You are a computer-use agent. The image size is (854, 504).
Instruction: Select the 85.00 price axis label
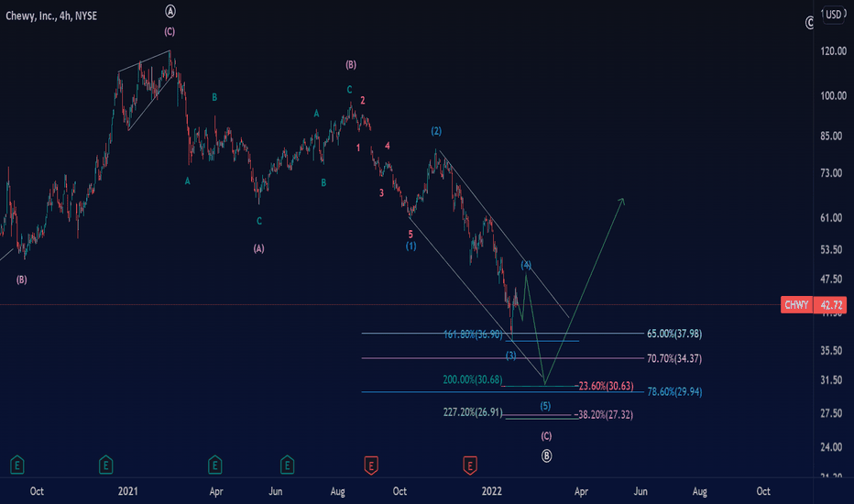831,136
